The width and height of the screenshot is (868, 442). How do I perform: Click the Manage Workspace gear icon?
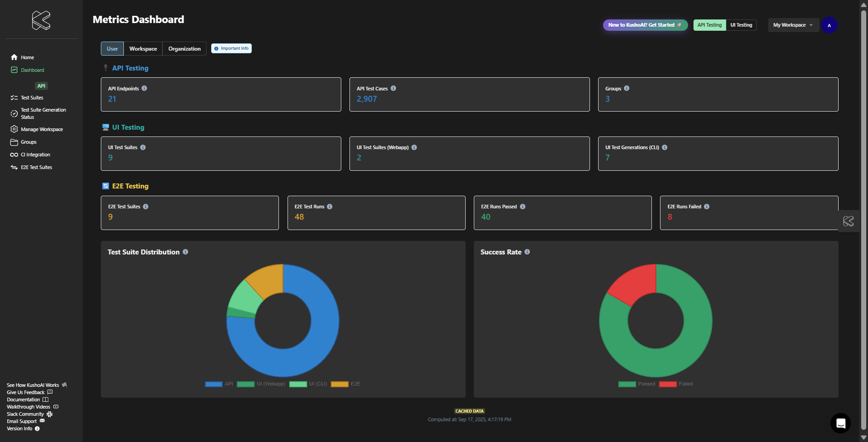click(14, 129)
